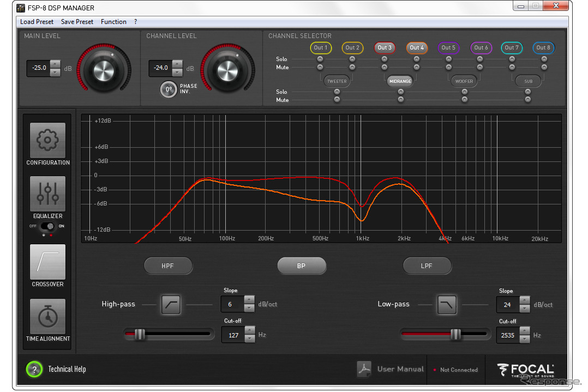Select the Crossover section icon
This screenshot has width=588, height=392.
tap(47, 262)
